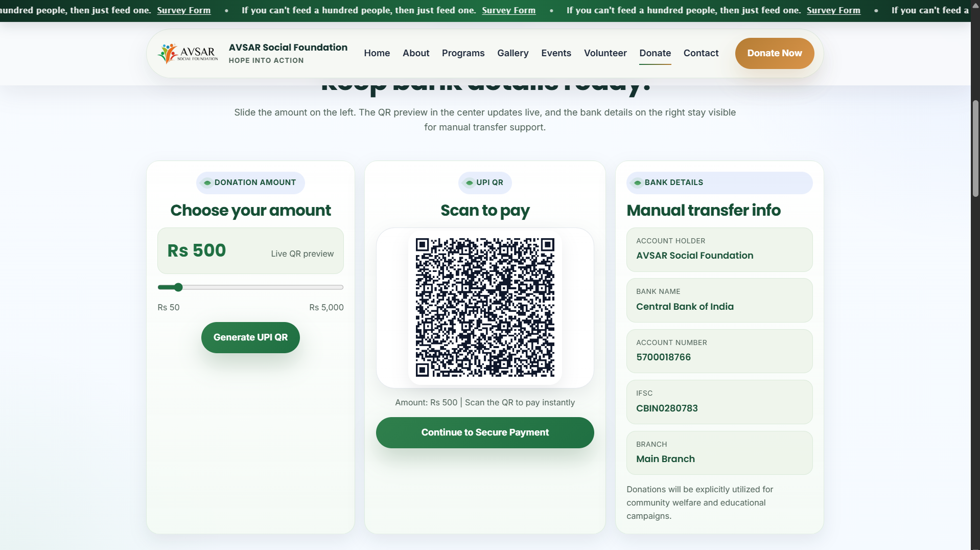Click the AVSAR Social Foundation site title
The width and height of the screenshot is (980, 550).
click(x=288, y=48)
